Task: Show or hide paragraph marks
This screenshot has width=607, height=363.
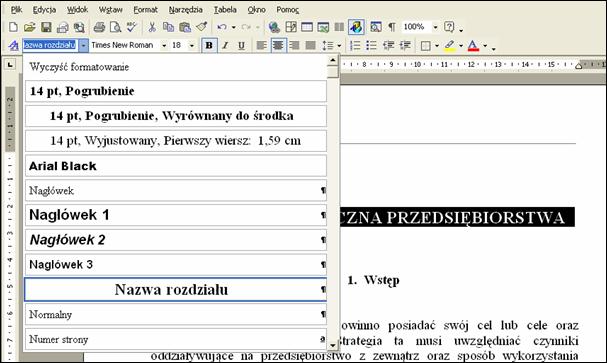Action: click(392, 27)
